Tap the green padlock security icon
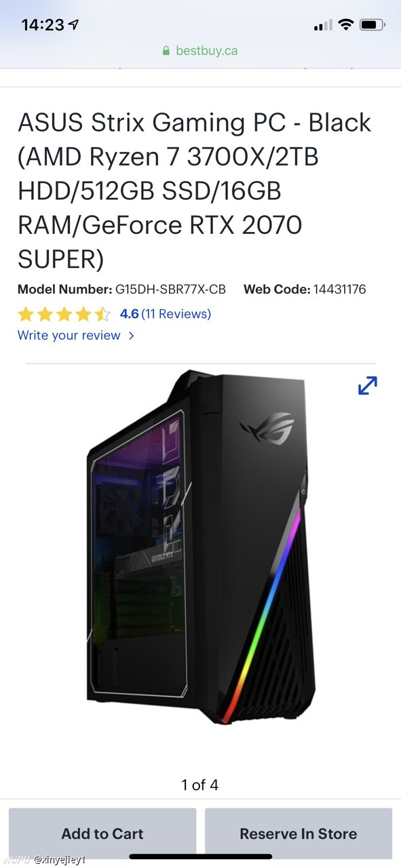 pyautogui.click(x=166, y=51)
